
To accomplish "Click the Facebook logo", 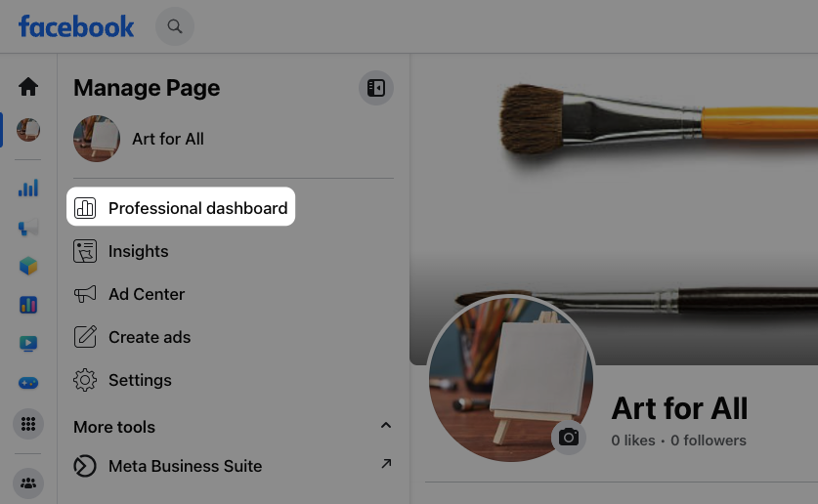I will [76, 26].
